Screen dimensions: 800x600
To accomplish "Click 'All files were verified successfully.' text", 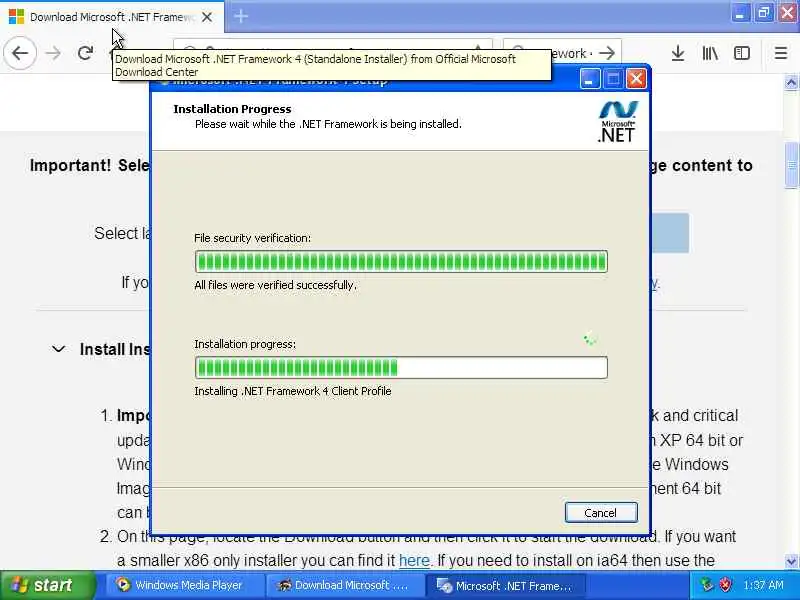I will (x=276, y=285).
